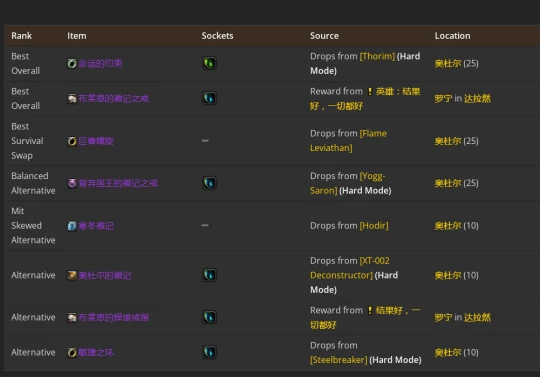Open the 布莱恩的焊接戒指 item link
Viewport: 540px width, 377px height.
114,317
